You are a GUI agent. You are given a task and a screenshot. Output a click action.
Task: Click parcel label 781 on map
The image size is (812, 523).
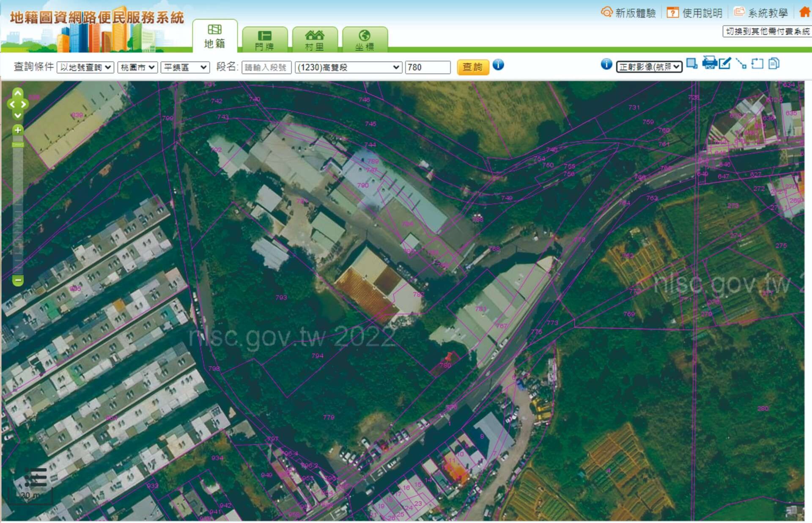[x=481, y=309]
